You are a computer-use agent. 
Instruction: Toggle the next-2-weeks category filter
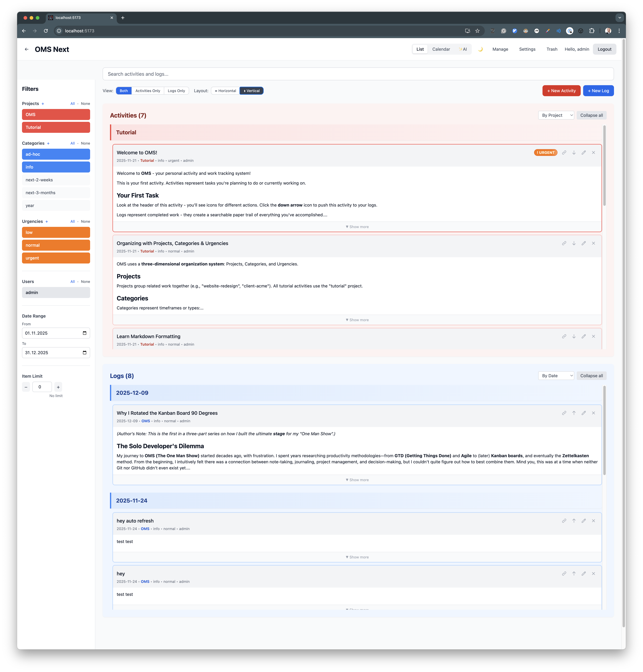click(56, 180)
